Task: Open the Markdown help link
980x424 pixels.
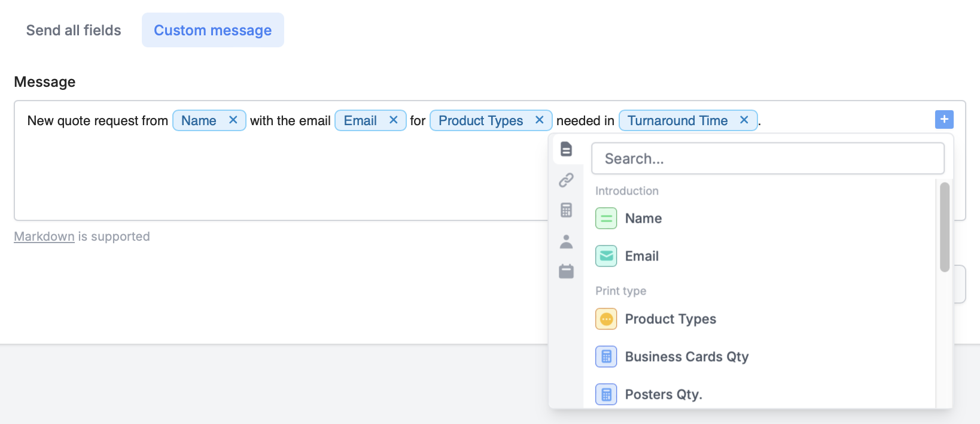Action: [x=44, y=237]
